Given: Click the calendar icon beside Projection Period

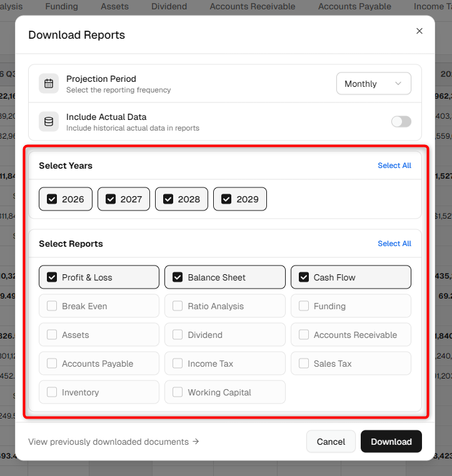Looking at the screenshot, I should click(x=49, y=84).
